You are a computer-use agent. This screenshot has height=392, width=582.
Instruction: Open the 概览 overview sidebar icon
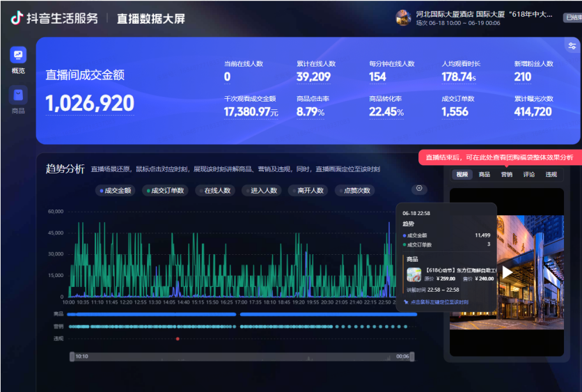pos(18,56)
